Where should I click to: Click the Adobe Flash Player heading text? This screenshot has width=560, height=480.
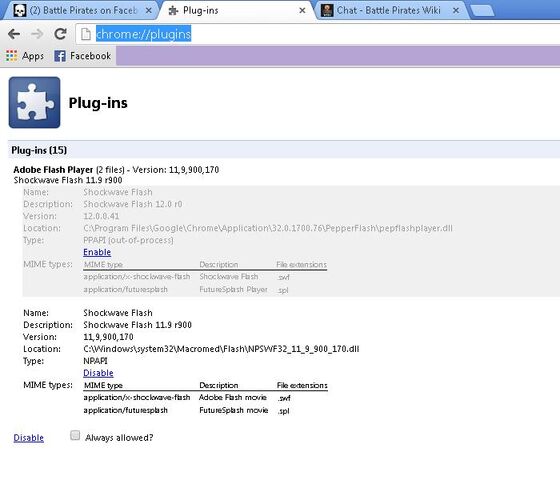[53, 170]
